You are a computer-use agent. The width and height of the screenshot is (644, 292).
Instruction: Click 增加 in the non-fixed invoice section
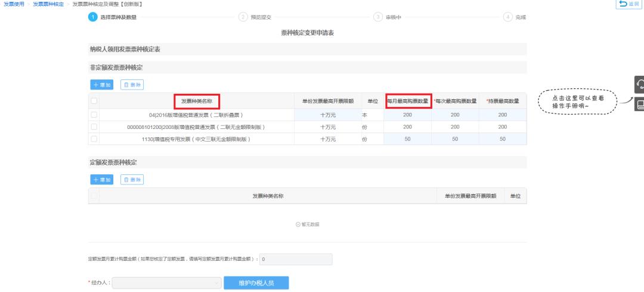click(x=101, y=85)
